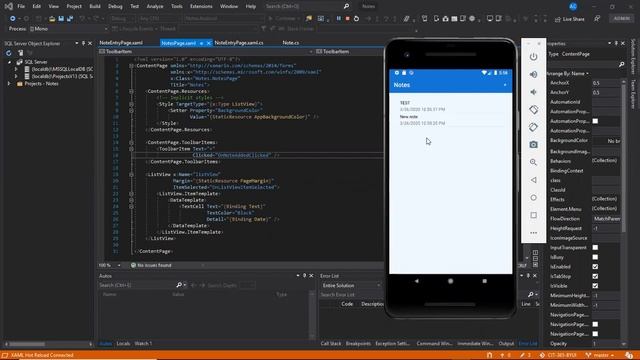
Task: Open the FlowDirection MatchParent dropdown
Action: 607,219
